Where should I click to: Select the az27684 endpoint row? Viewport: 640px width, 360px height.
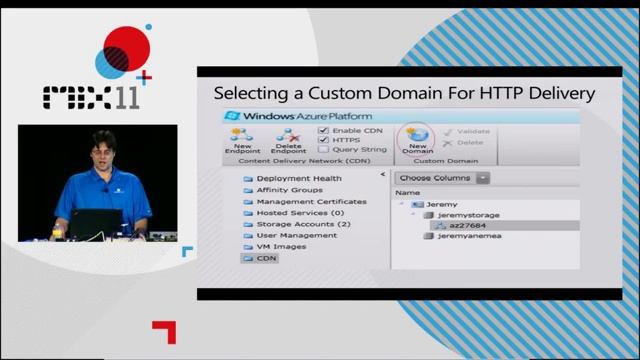[504, 225]
